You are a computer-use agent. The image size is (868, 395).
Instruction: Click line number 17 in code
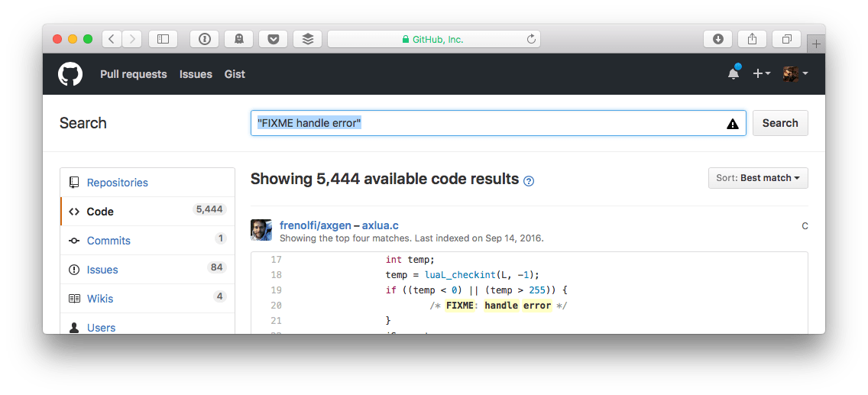pyautogui.click(x=277, y=260)
